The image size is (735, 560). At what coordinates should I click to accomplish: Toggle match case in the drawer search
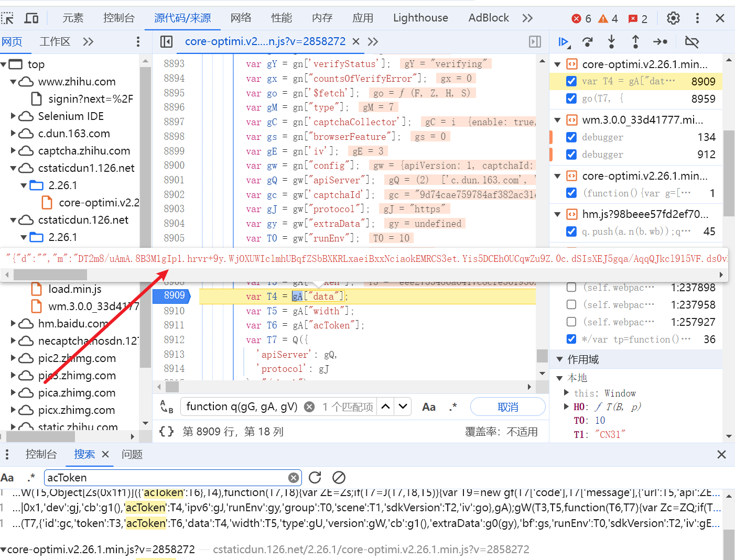7,477
